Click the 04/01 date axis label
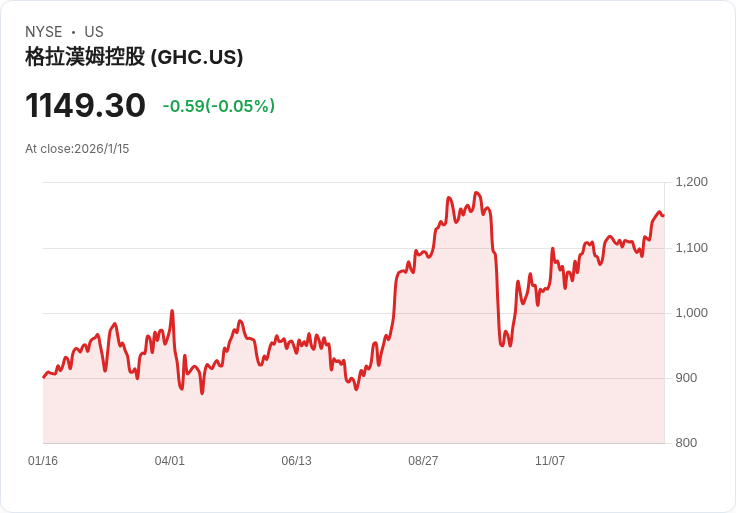This screenshot has height=513, width=736. click(x=170, y=461)
